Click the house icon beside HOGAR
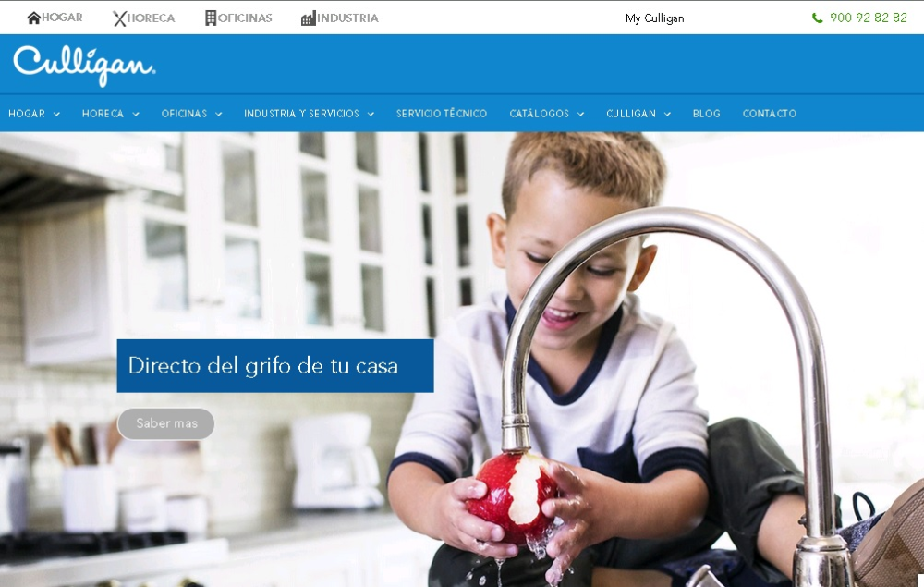This screenshot has width=924, height=587. pyautogui.click(x=33, y=18)
